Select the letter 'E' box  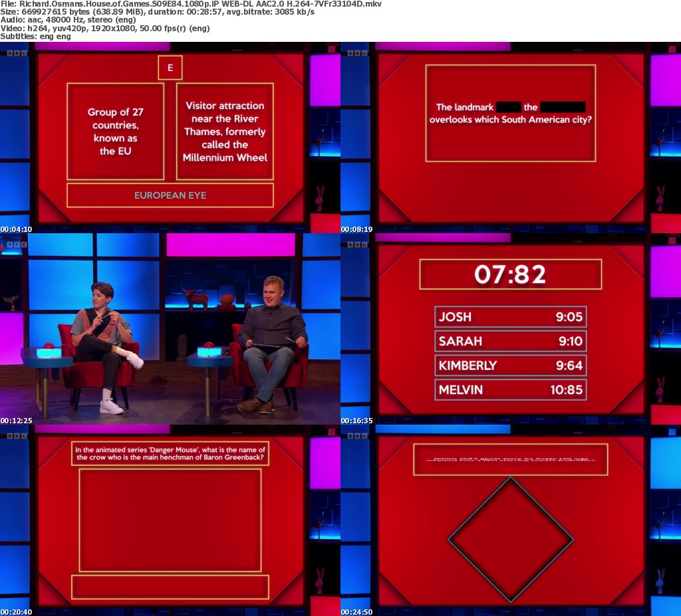click(x=170, y=68)
